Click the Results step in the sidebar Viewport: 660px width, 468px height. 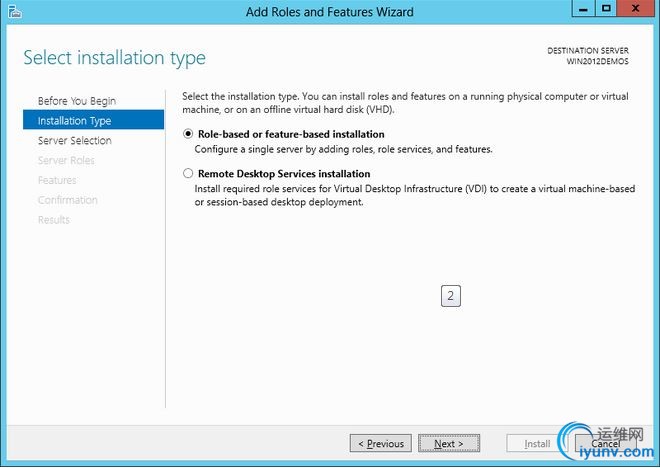[x=54, y=220]
